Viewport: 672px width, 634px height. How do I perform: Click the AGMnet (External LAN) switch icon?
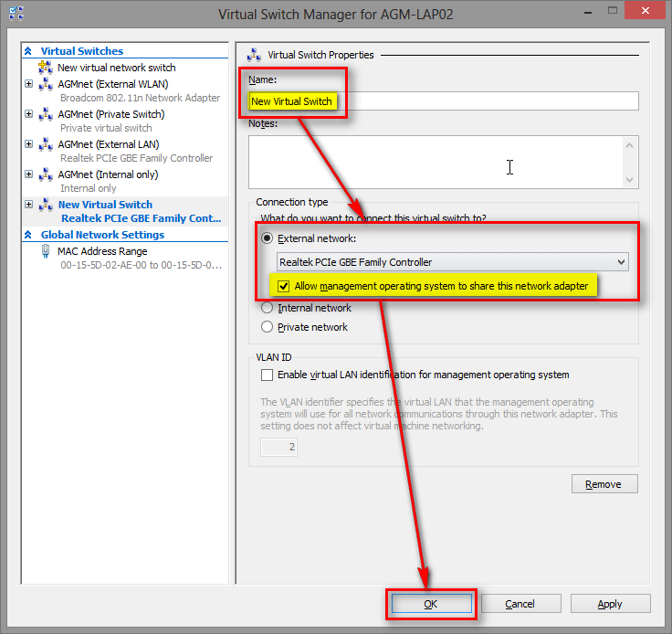coord(46,144)
